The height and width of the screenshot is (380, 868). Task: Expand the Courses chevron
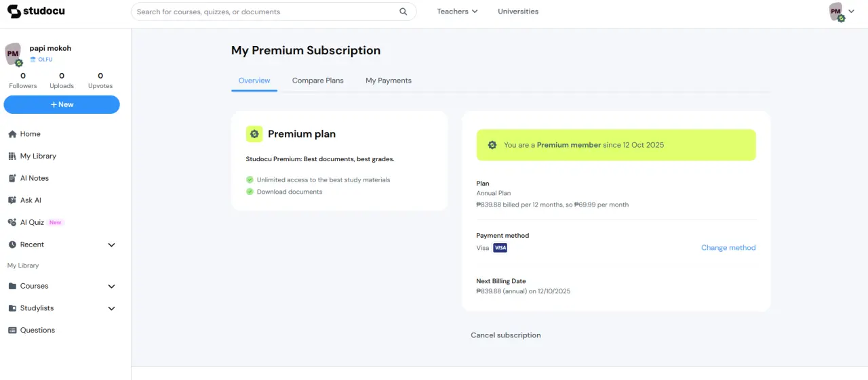point(112,286)
